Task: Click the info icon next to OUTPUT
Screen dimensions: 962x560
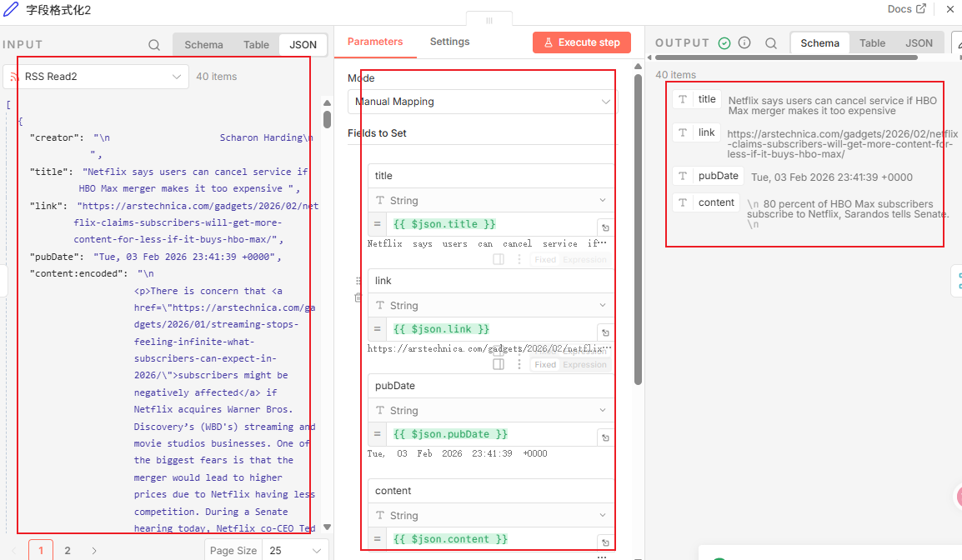Action: click(x=744, y=42)
